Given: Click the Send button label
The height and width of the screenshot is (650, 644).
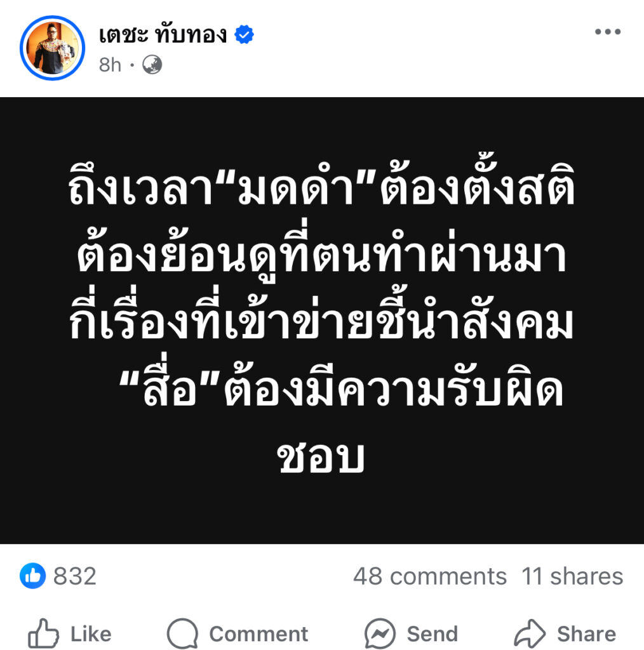Looking at the screenshot, I should click(x=432, y=634).
